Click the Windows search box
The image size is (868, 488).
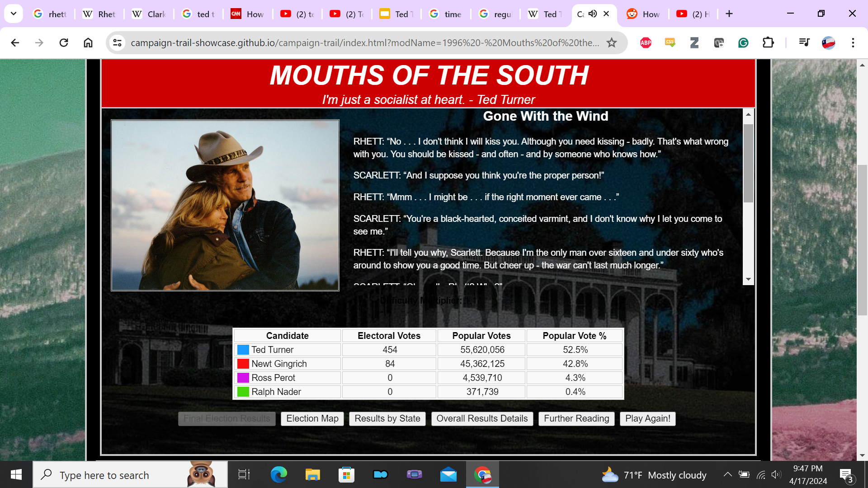coord(130,475)
